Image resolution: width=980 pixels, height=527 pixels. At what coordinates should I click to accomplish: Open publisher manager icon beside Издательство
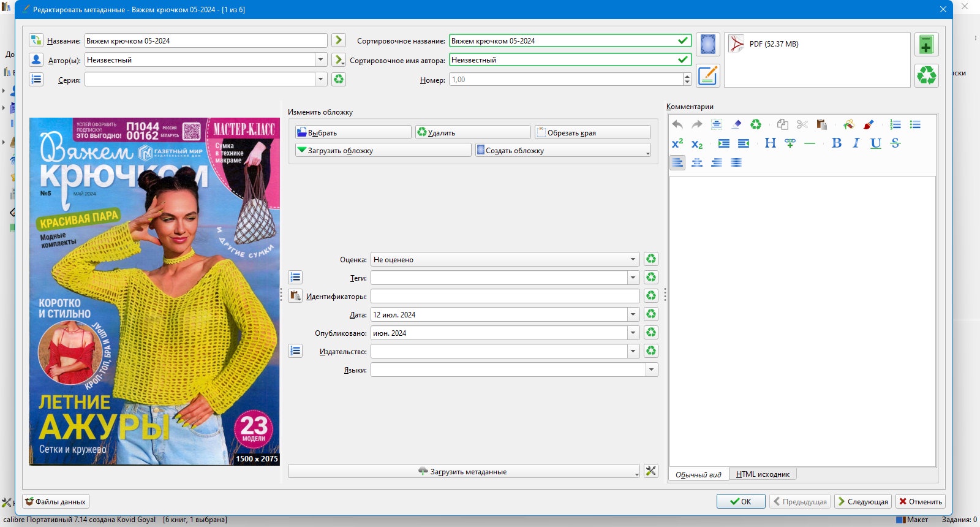pyautogui.click(x=295, y=351)
